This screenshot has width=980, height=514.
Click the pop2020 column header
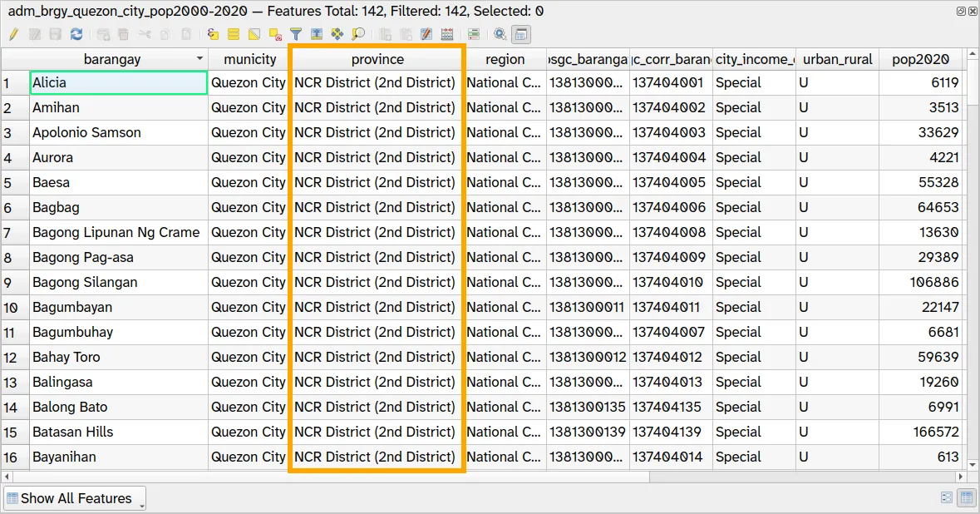tap(920, 59)
